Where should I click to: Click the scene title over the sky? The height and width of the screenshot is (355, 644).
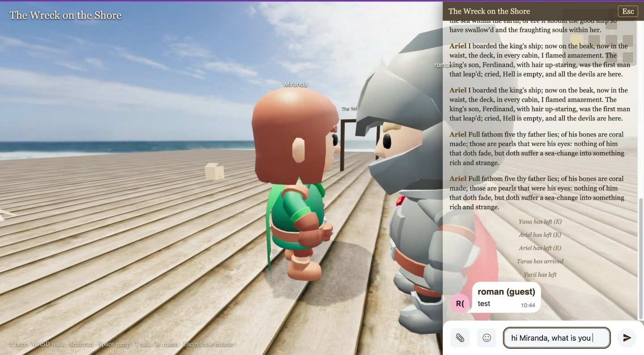pyautogui.click(x=65, y=15)
